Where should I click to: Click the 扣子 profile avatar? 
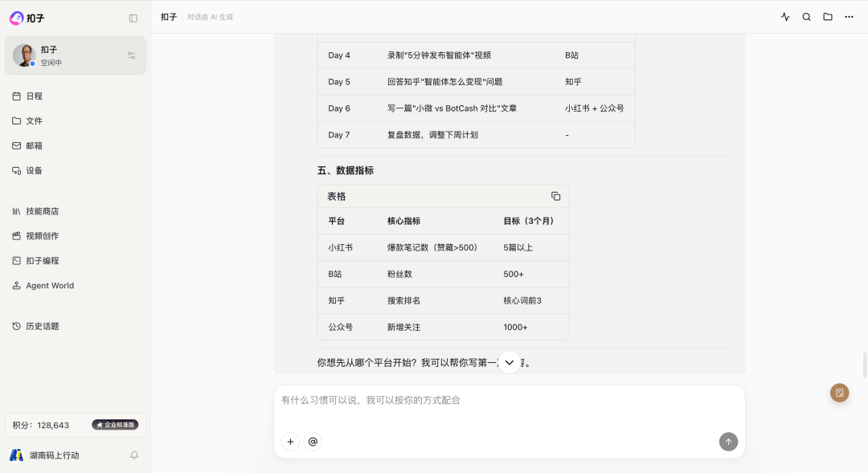click(x=24, y=55)
